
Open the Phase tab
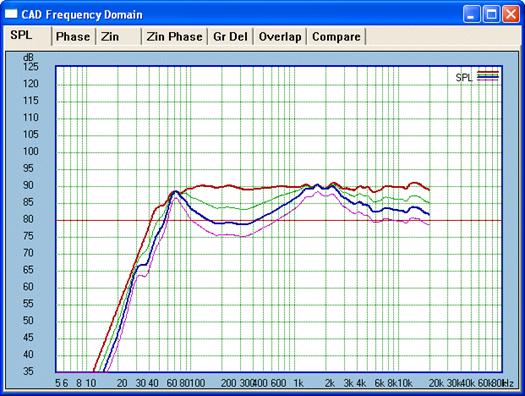(x=73, y=36)
